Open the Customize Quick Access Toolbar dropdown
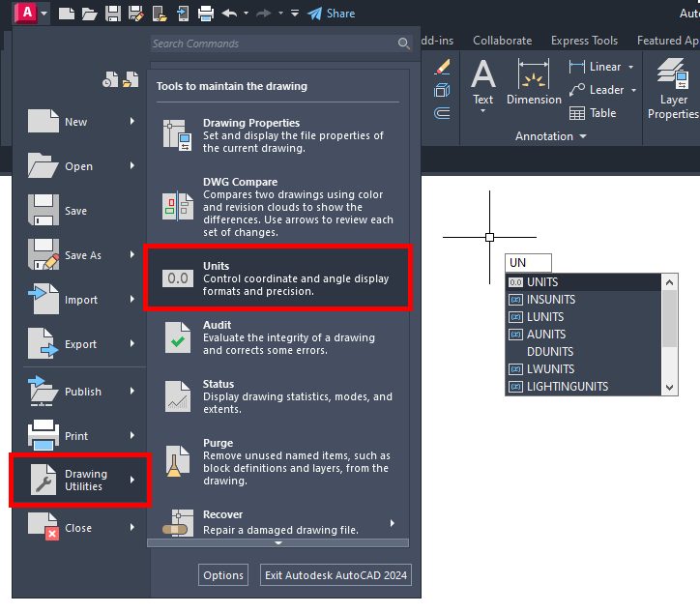700x613 pixels. [x=295, y=14]
